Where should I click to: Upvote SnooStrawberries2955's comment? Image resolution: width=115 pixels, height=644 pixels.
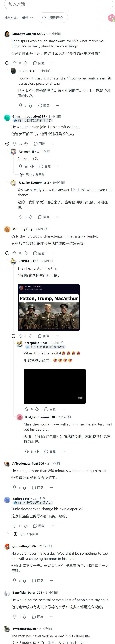pos(15,63)
